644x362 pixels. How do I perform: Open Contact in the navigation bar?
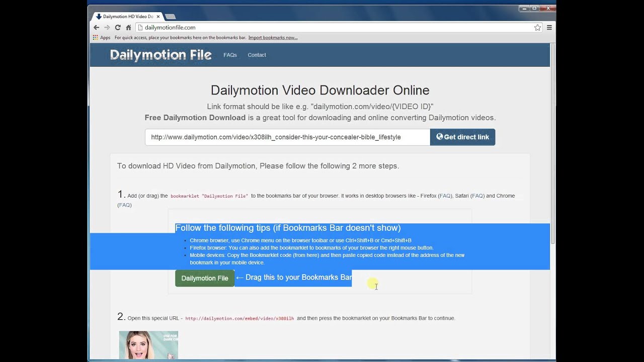[x=257, y=55]
